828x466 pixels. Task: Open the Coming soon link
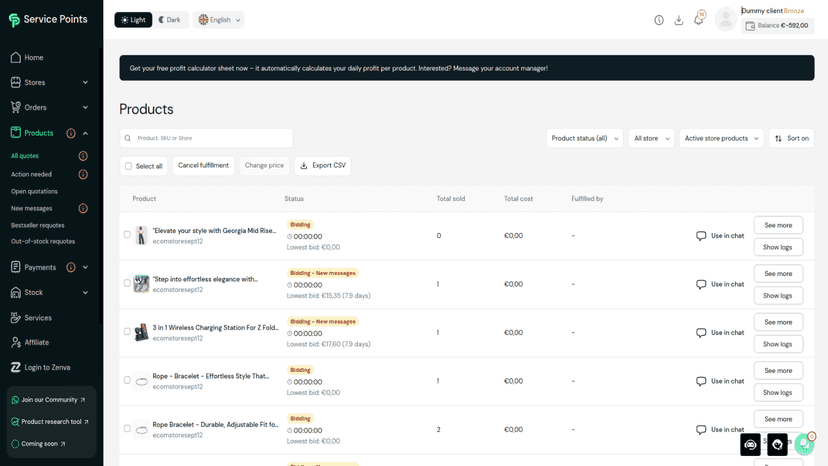[38, 444]
